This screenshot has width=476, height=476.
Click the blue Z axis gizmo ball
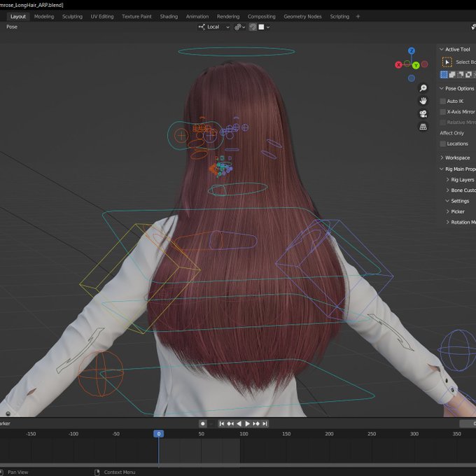tap(412, 50)
